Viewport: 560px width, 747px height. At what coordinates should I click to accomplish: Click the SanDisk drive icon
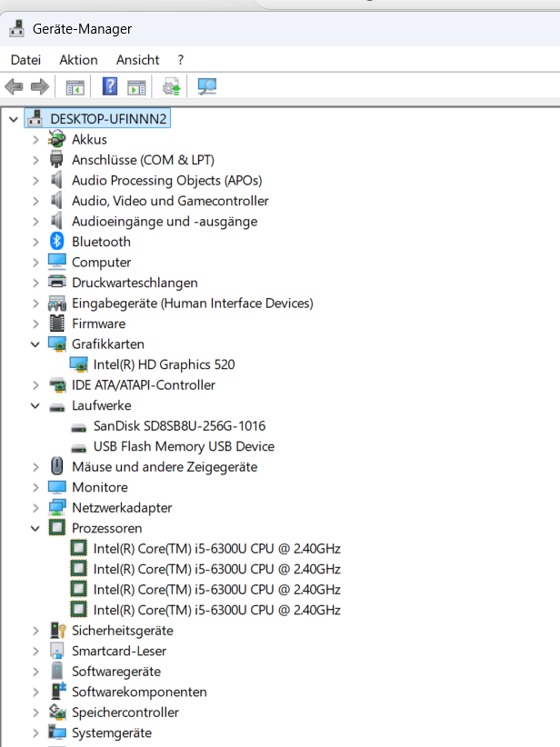79,428
